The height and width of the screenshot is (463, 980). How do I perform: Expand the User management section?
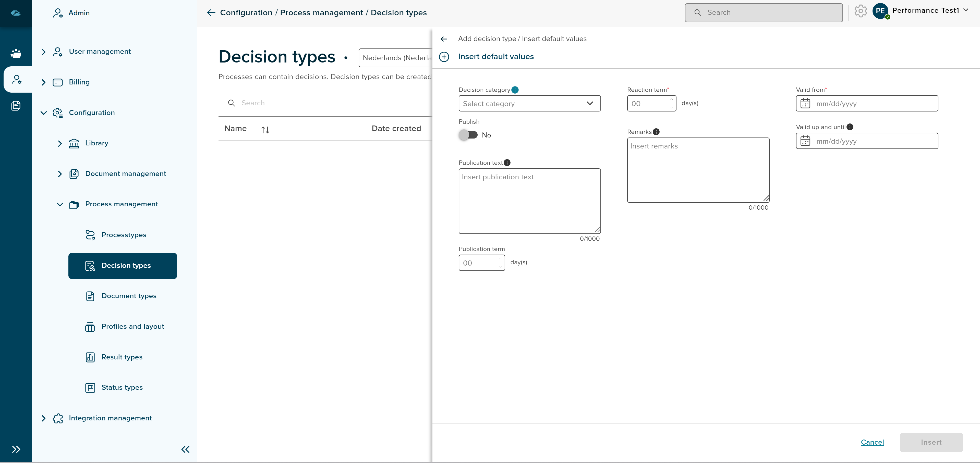coord(43,52)
